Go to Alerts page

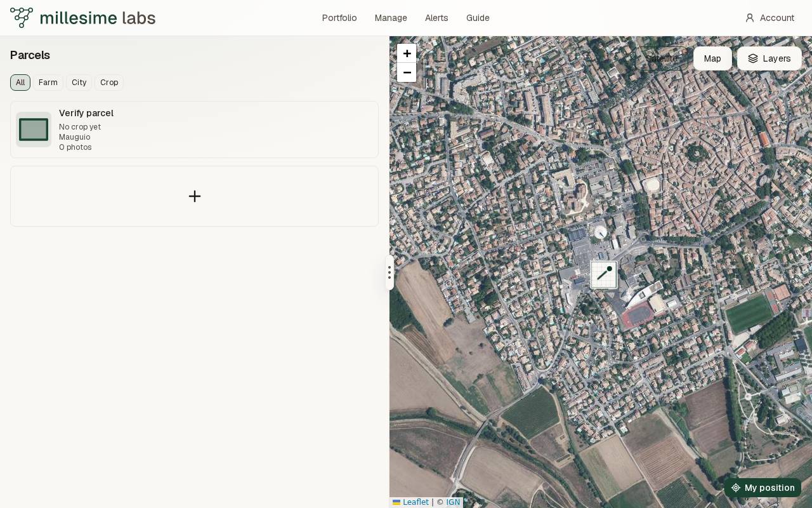[x=436, y=18]
